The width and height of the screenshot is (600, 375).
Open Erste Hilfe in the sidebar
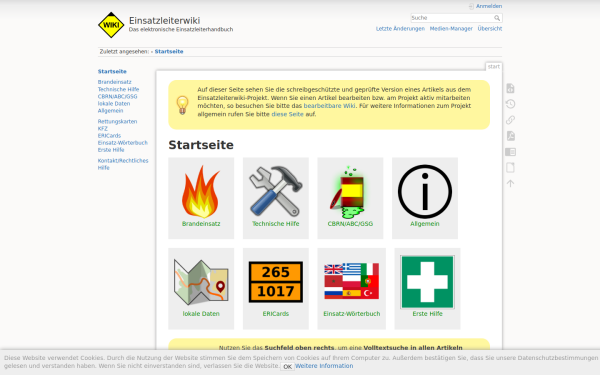pyautogui.click(x=111, y=150)
